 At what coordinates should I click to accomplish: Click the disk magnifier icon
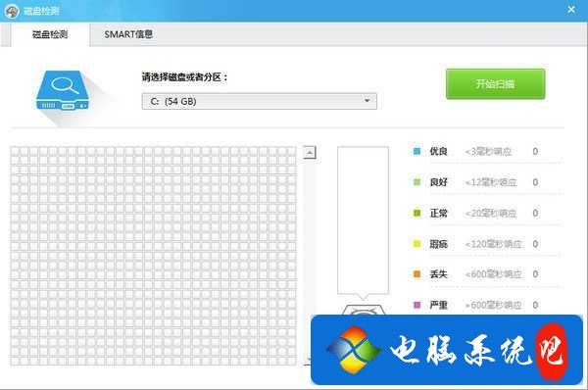coord(63,90)
